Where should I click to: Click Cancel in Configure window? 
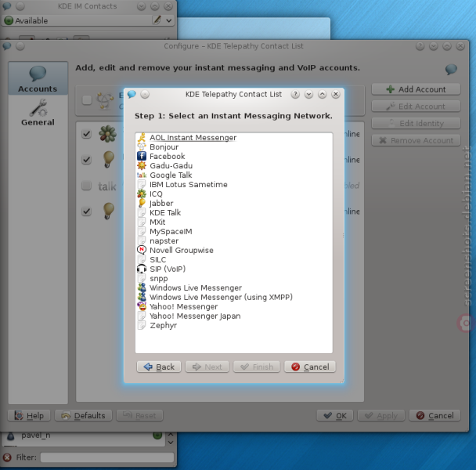click(435, 415)
